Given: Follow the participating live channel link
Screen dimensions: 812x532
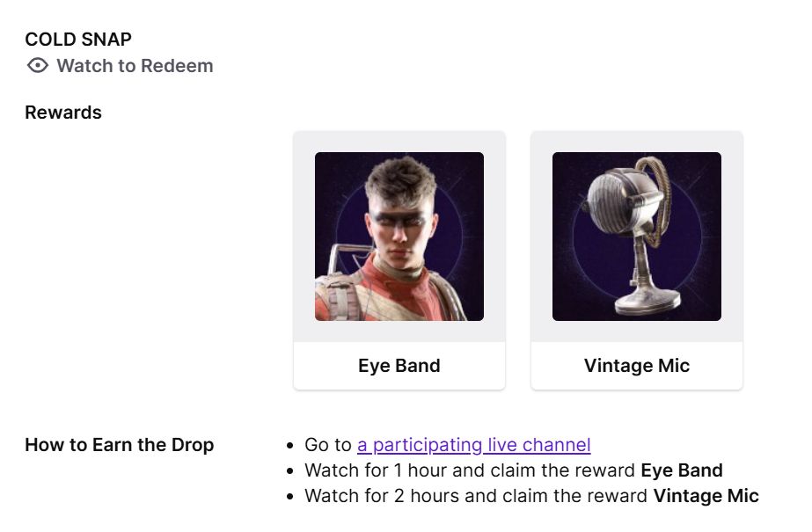Looking at the screenshot, I should pyautogui.click(x=473, y=445).
